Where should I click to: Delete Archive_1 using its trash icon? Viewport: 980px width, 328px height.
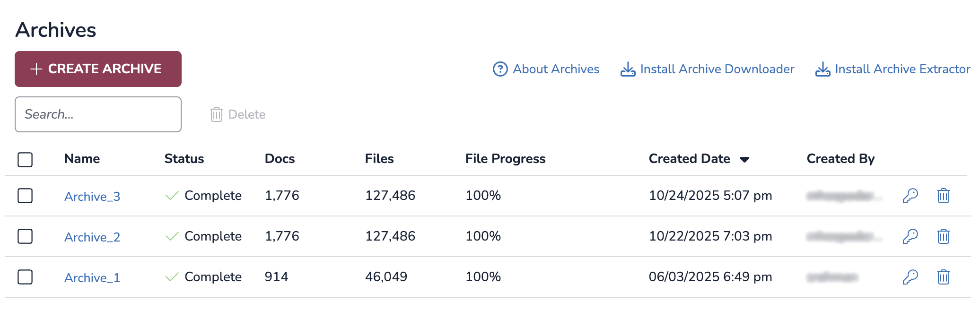(x=943, y=277)
